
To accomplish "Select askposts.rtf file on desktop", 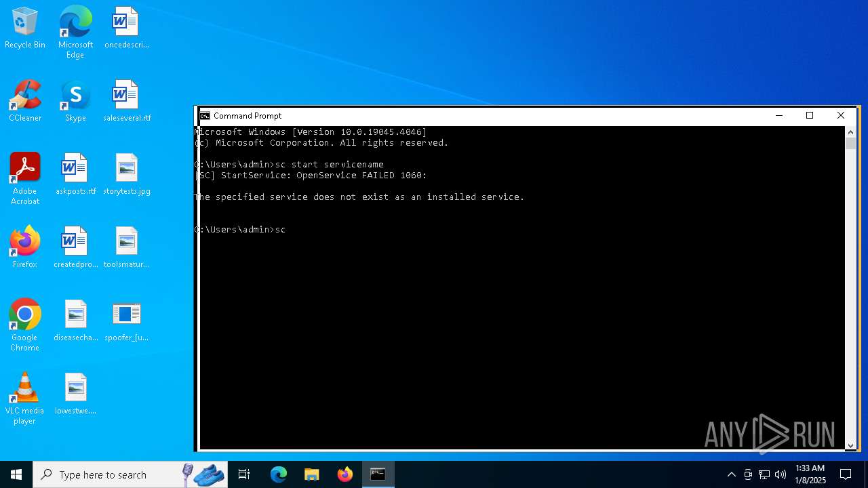I will click(75, 175).
